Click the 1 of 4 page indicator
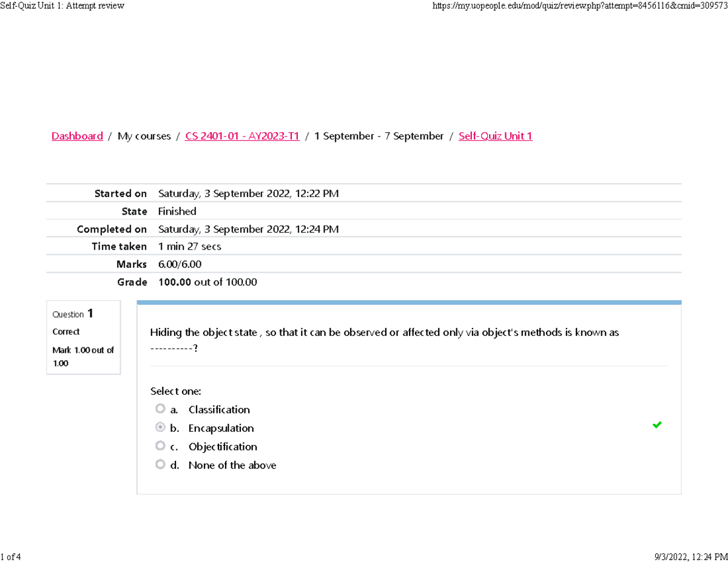Viewport: 728px width, 562px height. 12,556
